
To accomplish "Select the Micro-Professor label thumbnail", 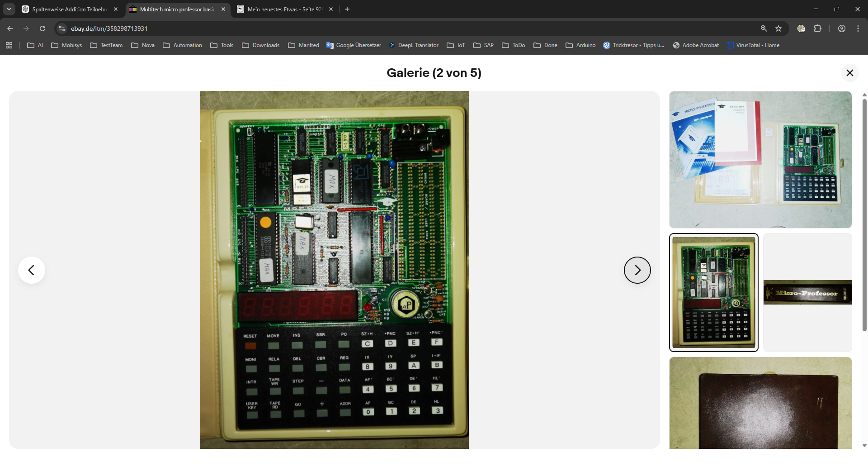I will pos(807,292).
